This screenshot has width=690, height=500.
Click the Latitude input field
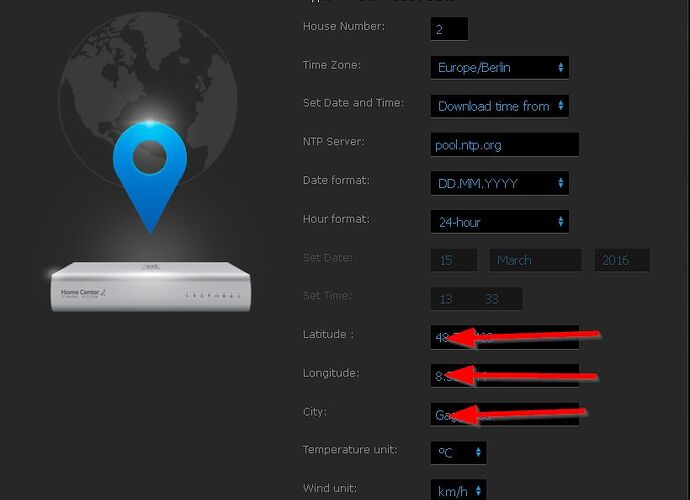(504, 337)
